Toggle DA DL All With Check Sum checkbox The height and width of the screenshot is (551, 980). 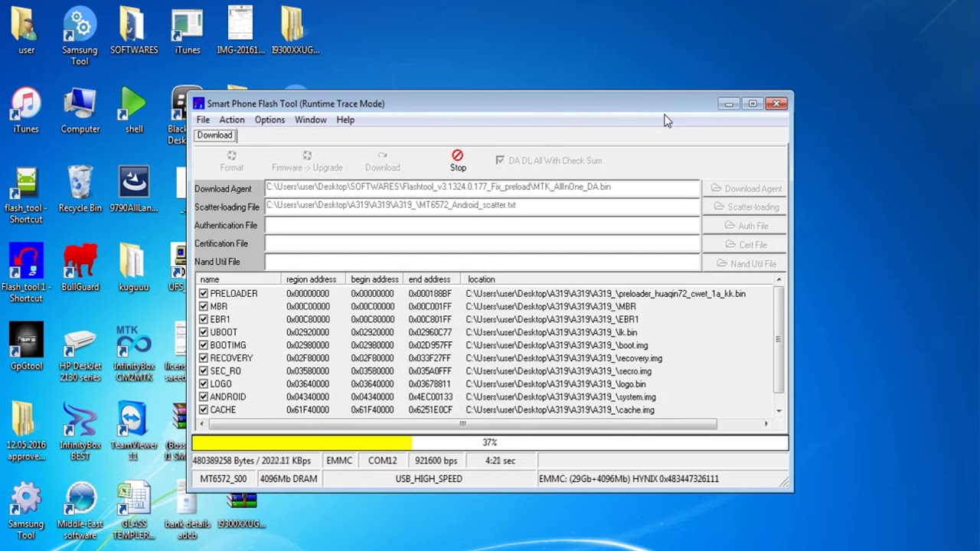coord(500,161)
